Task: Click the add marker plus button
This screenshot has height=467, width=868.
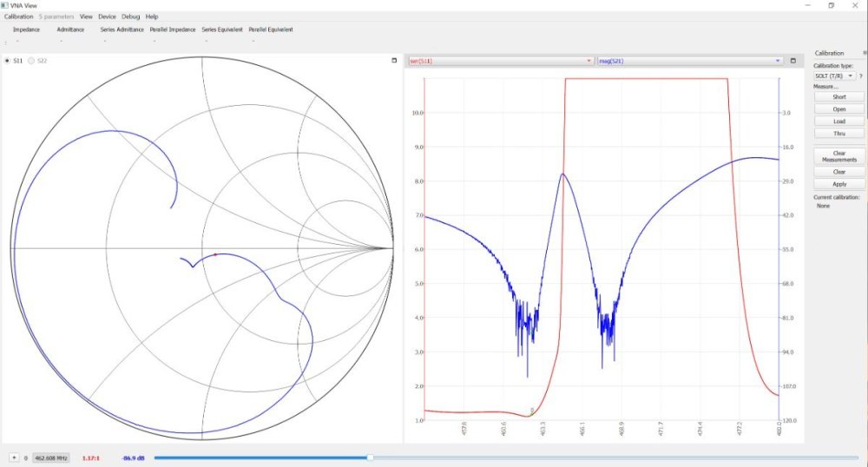Action: pyautogui.click(x=14, y=457)
